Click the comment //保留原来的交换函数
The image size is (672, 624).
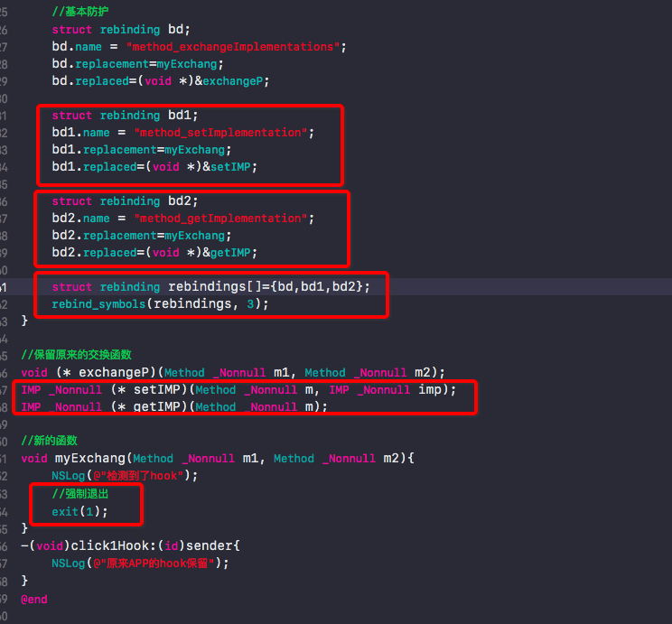[x=76, y=355]
